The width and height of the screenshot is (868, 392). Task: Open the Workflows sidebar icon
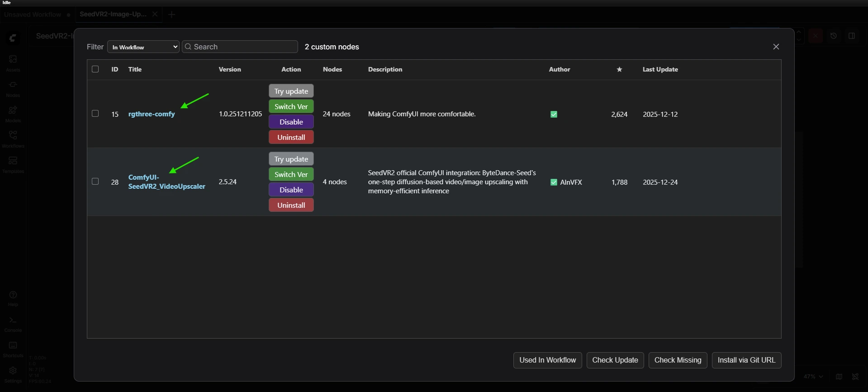[13, 139]
